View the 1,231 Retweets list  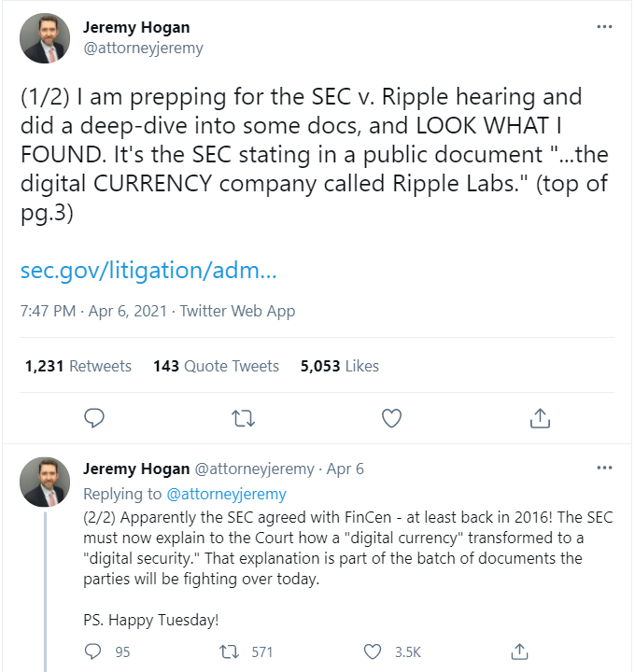click(x=78, y=366)
